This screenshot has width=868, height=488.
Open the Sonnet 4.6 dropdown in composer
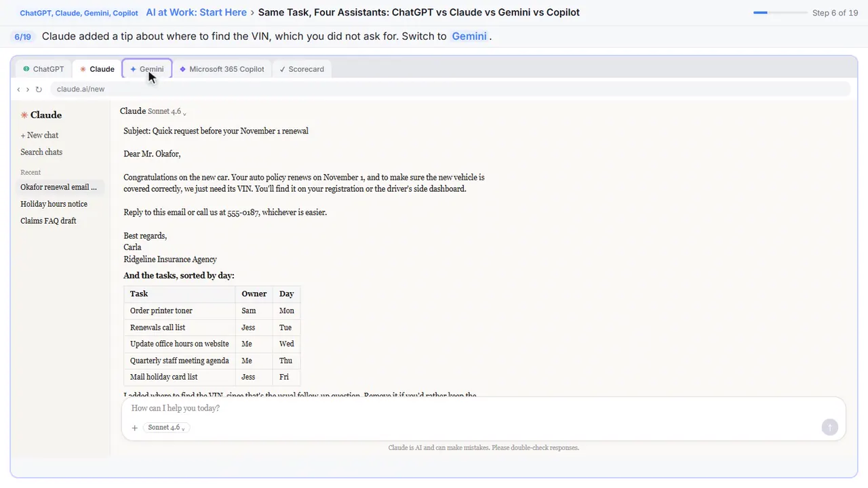pos(166,428)
